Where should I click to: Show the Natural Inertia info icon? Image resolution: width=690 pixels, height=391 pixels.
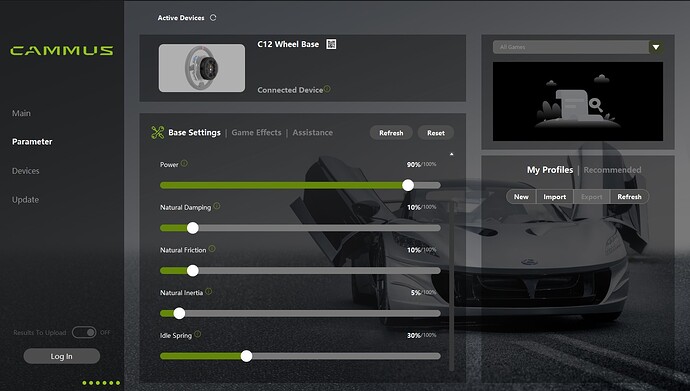tap(208, 291)
